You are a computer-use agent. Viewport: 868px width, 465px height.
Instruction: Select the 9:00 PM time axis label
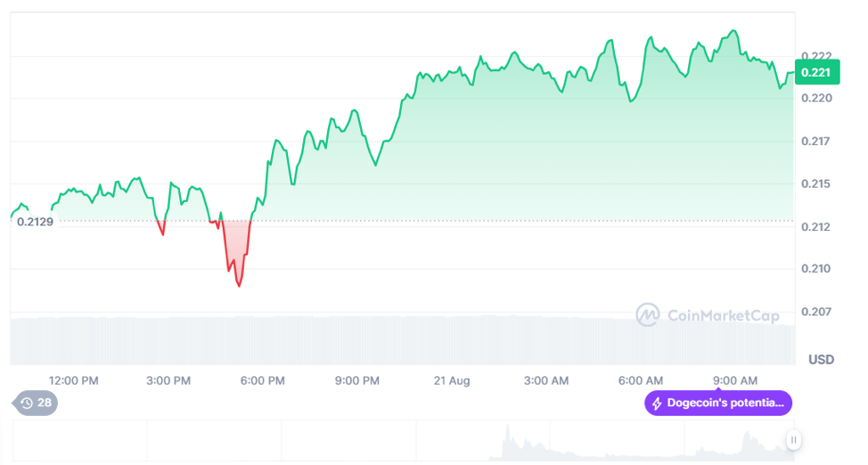[x=357, y=380]
